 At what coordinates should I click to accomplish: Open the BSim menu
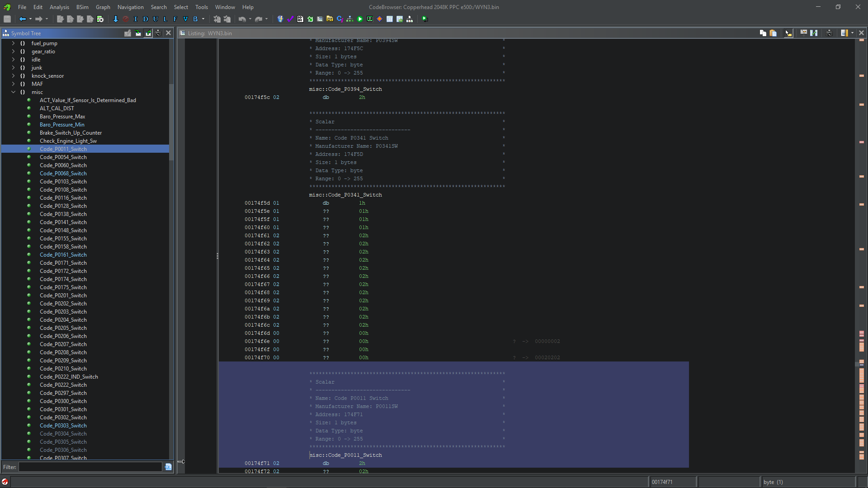[x=82, y=7]
